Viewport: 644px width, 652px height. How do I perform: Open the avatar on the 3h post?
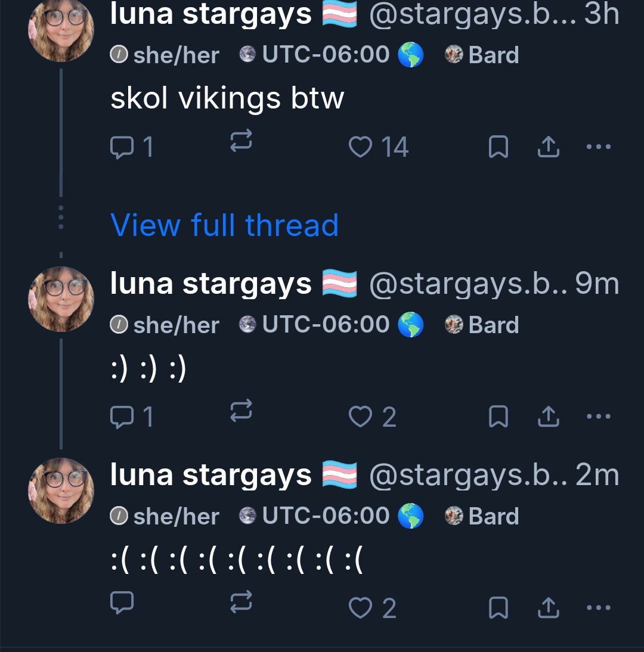click(61, 30)
